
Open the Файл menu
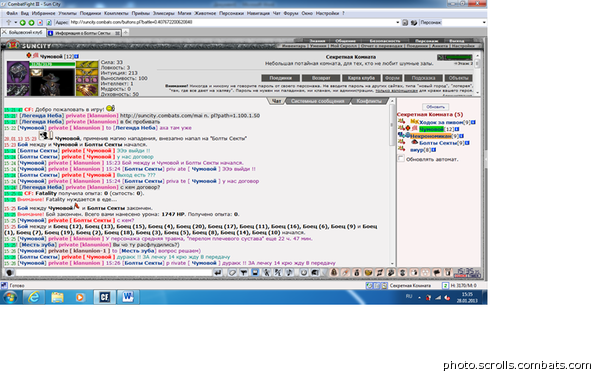12,13
